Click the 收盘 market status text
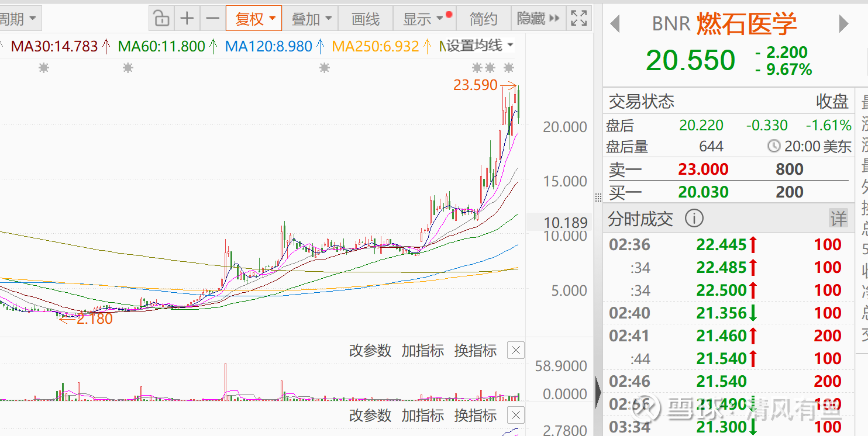The image size is (868, 436). point(832,102)
